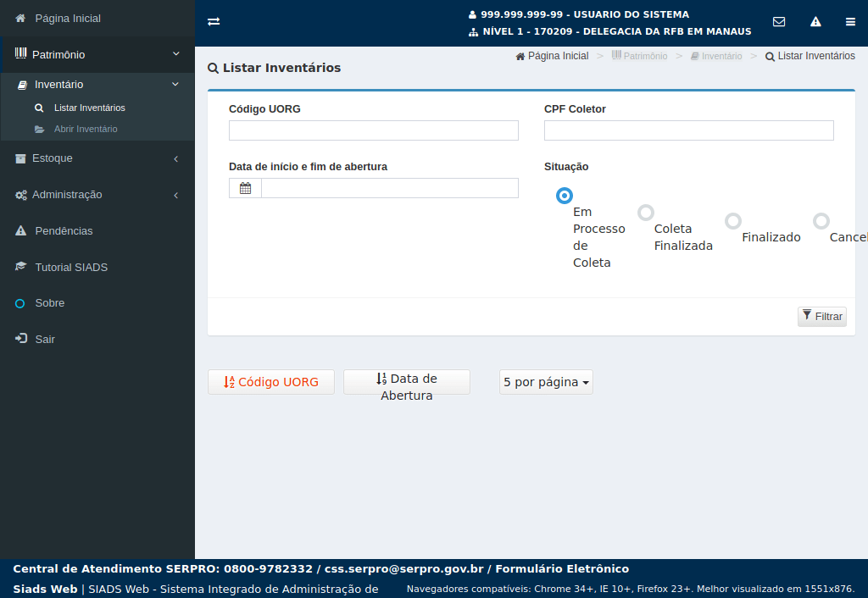This screenshot has height=598, width=868.
Task: Expand the Administração menu chevron
Action: (176, 195)
